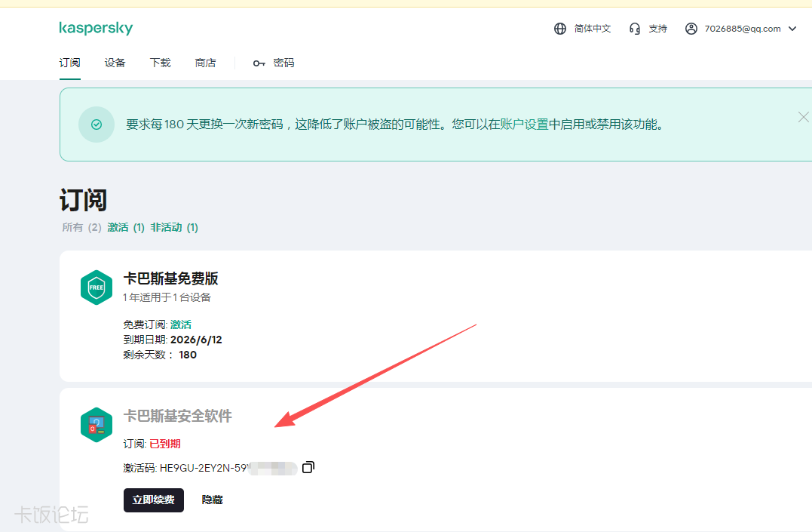Screen dimensions: 812x532
Task: Go to the 下载 tab
Action: point(160,63)
